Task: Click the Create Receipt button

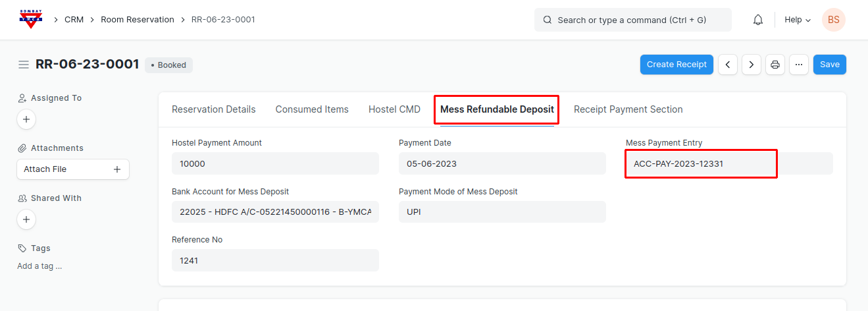Action: 677,65
